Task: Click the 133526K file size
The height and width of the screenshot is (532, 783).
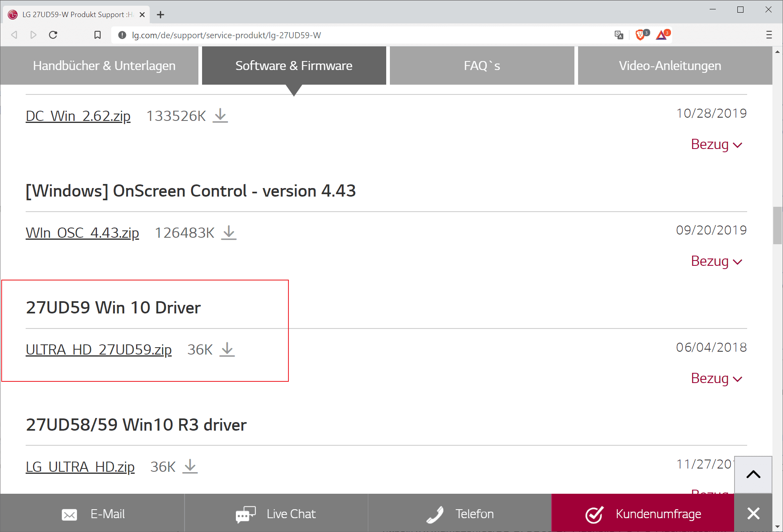Action: [x=176, y=116]
